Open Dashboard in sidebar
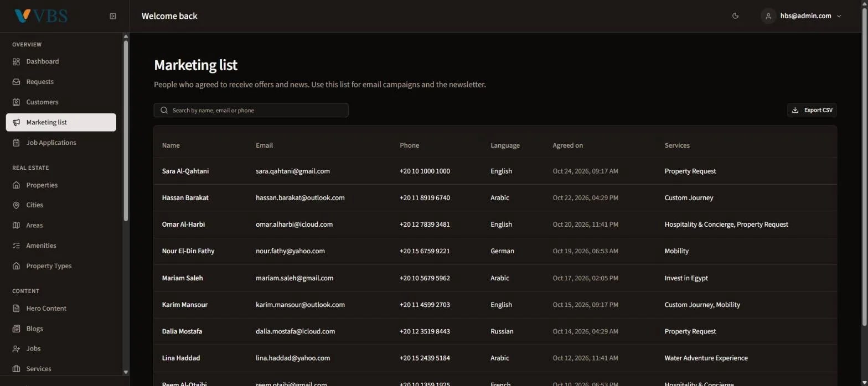868x386 pixels. point(61,61)
